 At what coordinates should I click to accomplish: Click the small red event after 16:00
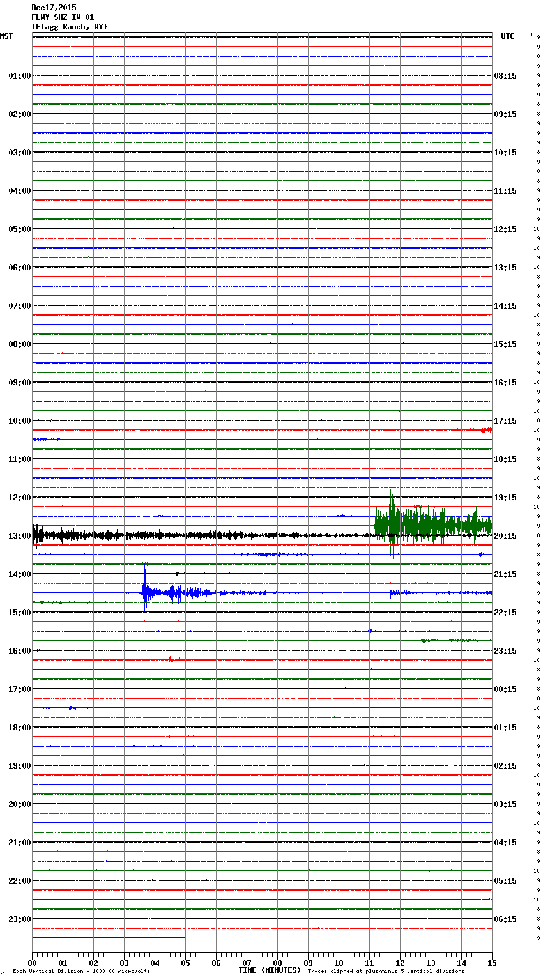point(174,659)
